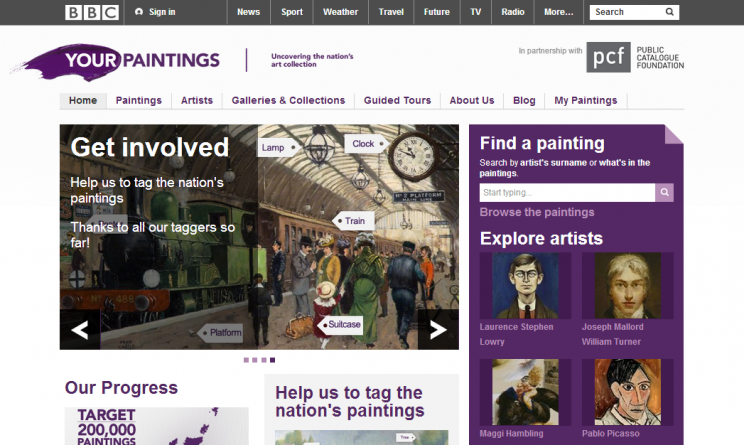Click the Suitcase tag on the painting
The image size is (744, 445).
point(341,325)
